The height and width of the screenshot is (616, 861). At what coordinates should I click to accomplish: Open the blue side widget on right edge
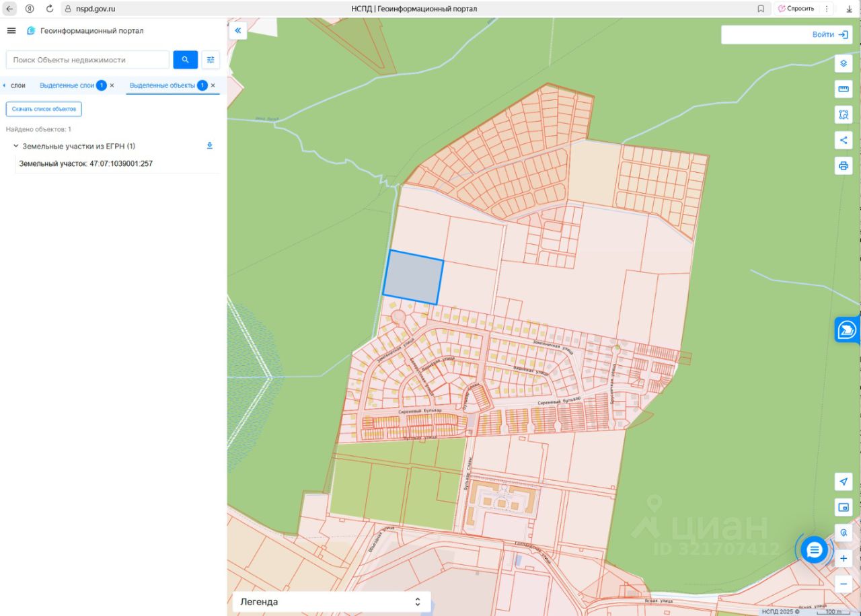click(x=847, y=330)
